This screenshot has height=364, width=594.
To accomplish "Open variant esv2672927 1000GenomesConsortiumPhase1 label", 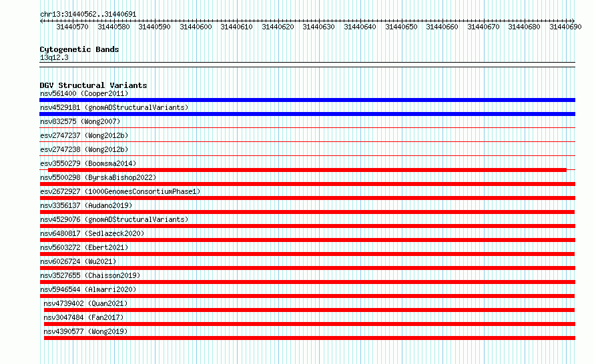I will 120,191.
